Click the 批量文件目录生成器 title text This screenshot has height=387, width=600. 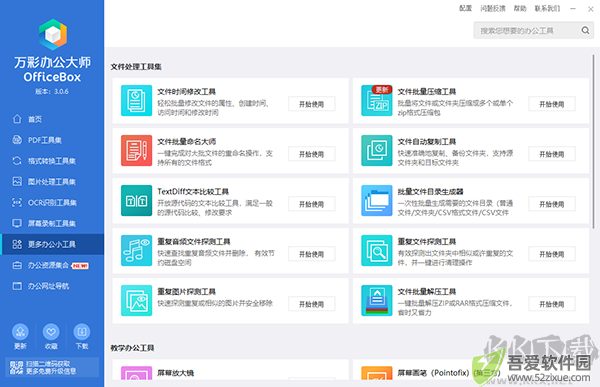430,191
